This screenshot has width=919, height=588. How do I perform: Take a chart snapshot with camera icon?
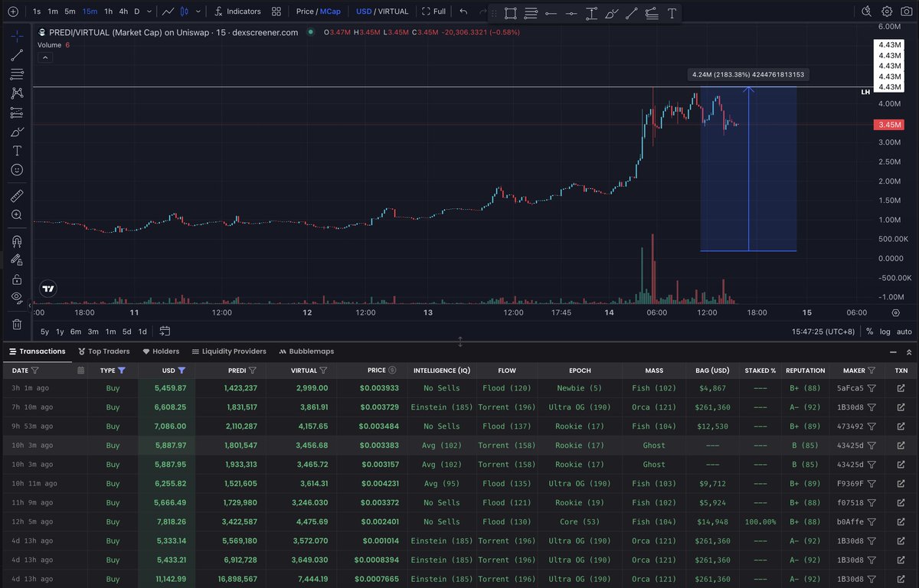[907, 11]
